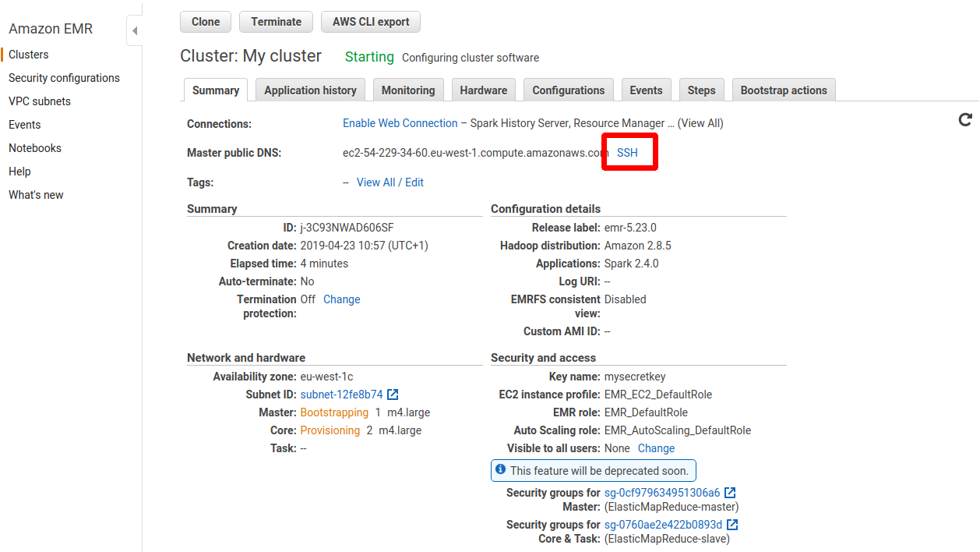Change the Visible to all users setting

tap(656, 448)
